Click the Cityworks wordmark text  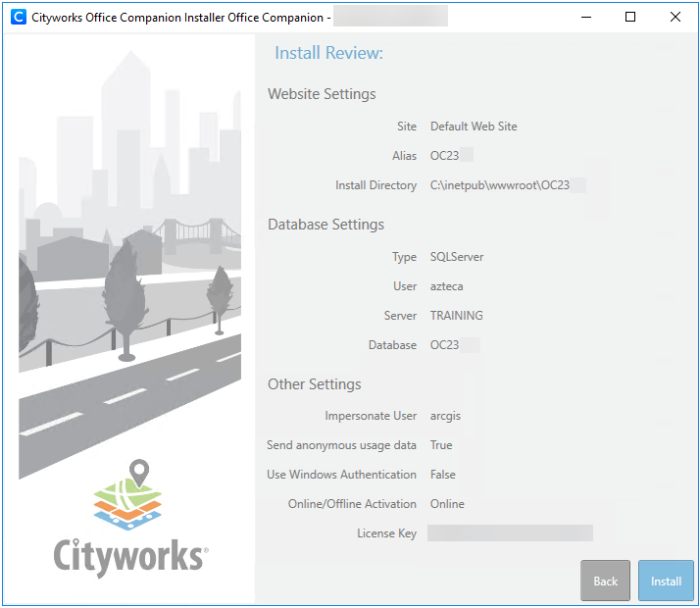[130, 556]
